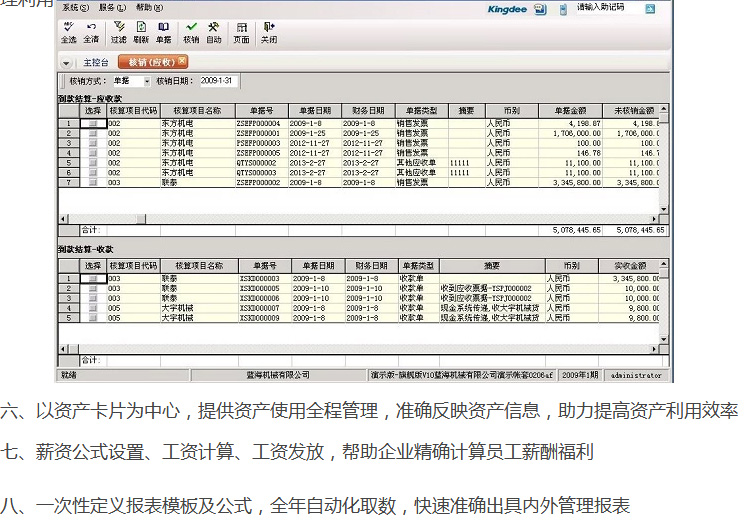750x522 pixels.
Task: Tick the checkbox for receipt XSKD000006
Action: point(93,298)
